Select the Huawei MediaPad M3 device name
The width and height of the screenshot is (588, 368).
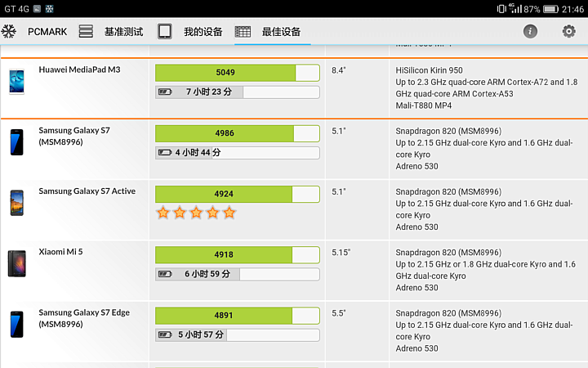coord(79,70)
